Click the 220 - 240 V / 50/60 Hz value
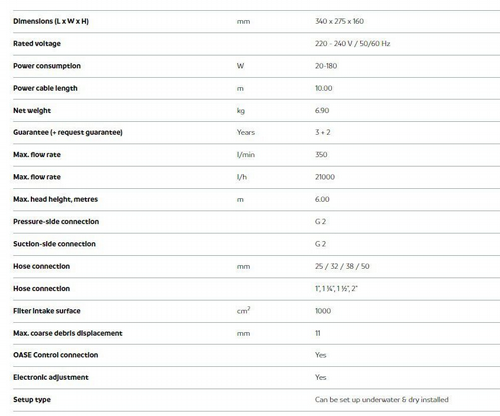This screenshot has height=416, width=500. point(352,44)
